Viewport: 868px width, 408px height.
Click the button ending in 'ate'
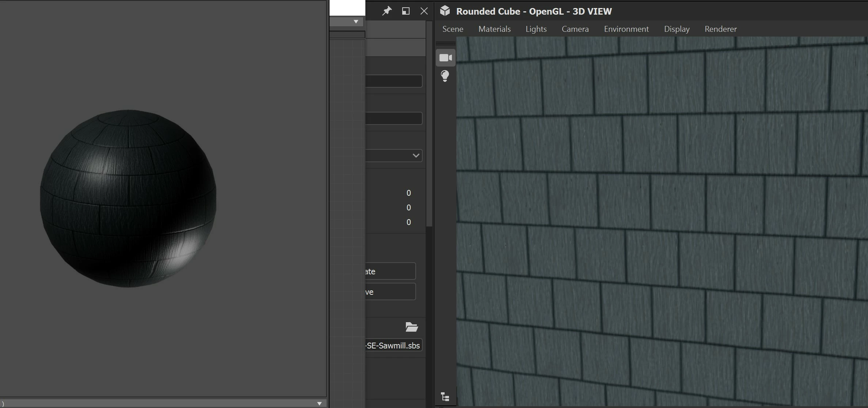tap(390, 271)
